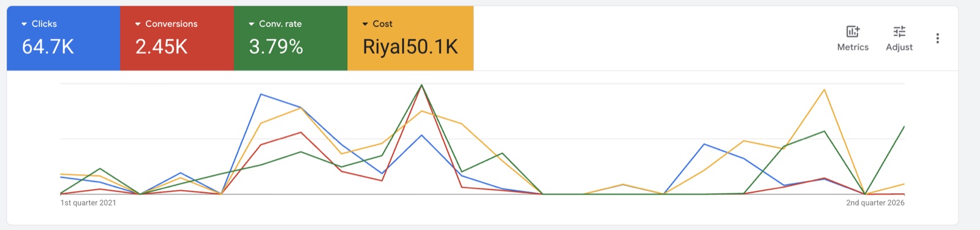This screenshot has width=980, height=230.
Task: Click the 1st quarter 2021 axis label
Action: pyautogui.click(x=88, y=203)
